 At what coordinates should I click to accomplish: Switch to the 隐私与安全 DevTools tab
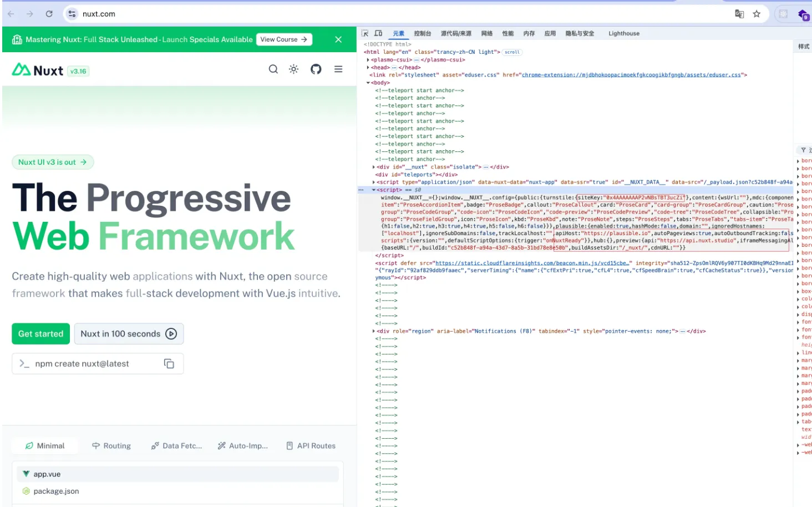580,33
